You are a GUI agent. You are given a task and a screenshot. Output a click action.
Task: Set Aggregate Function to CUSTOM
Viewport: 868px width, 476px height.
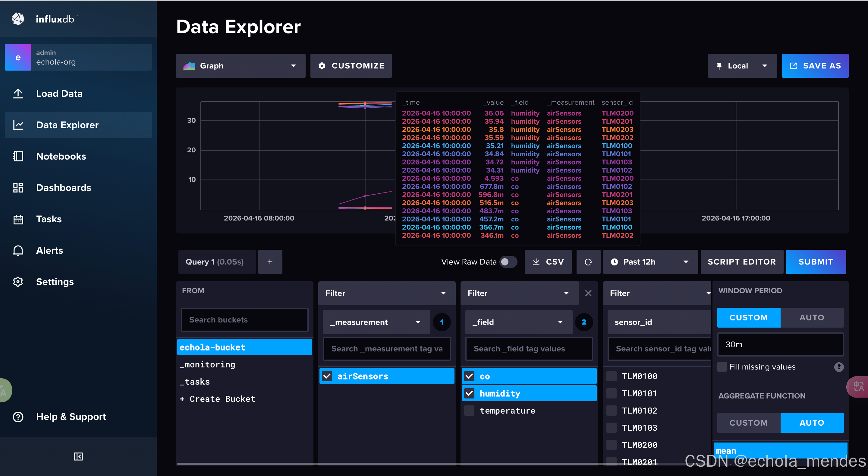pyautogui.click(x=749, y=423)
